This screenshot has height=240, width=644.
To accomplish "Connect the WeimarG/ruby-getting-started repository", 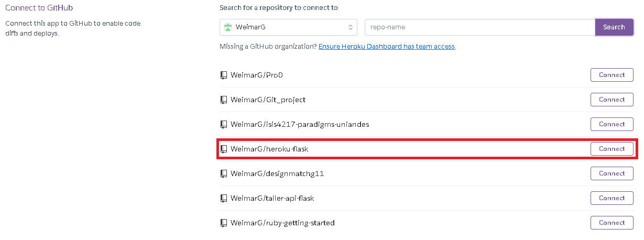I will [612, 223].
